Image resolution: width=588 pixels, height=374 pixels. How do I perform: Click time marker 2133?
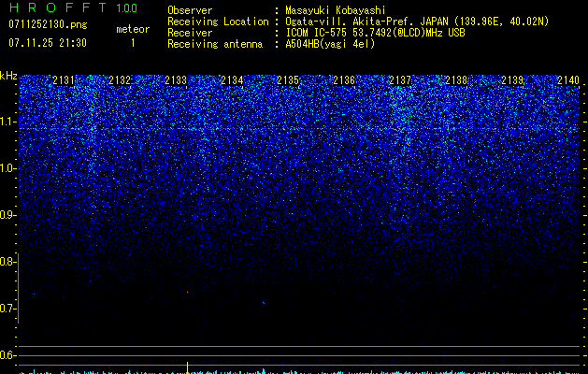[x=176, y=79]
